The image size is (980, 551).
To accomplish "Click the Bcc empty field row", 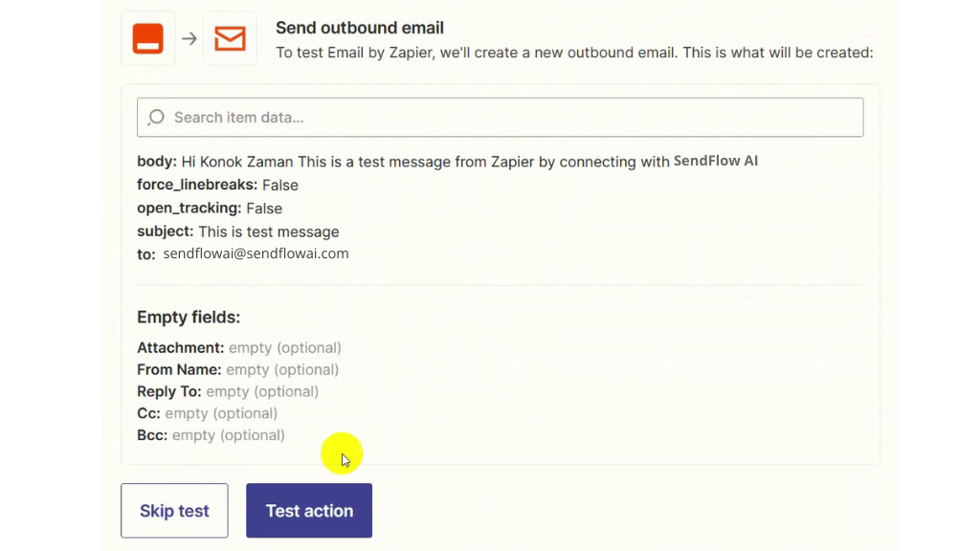I will tap(211, 435).
